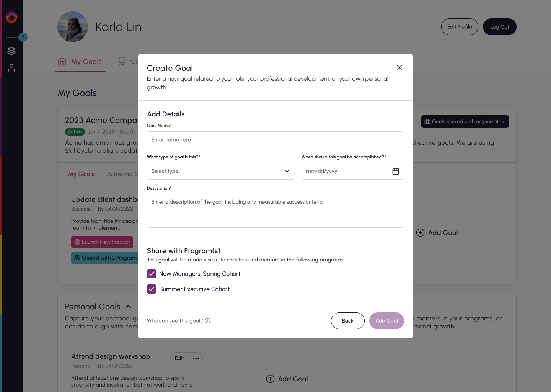This screenshot has height=392, width=551.
Task: Click the Back button
Action: pos(348,321)
